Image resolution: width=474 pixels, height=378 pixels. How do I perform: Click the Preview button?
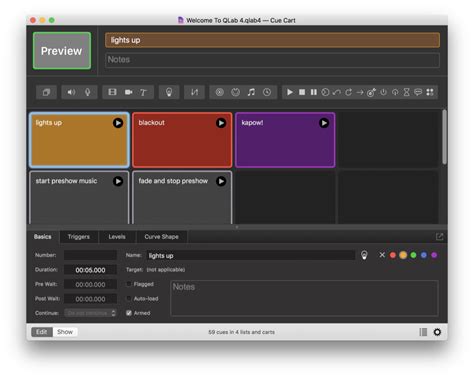(x=62, y=51)
